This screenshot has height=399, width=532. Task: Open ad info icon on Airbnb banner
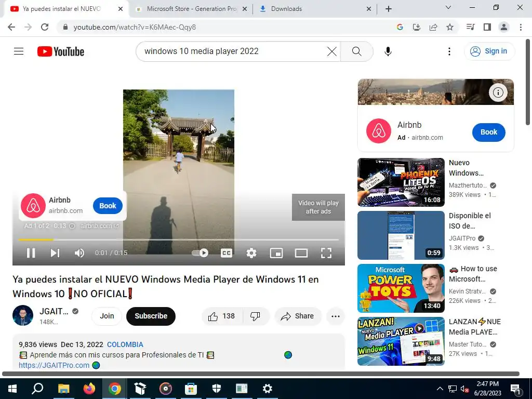pyautogui.click(x=498, y=92)
